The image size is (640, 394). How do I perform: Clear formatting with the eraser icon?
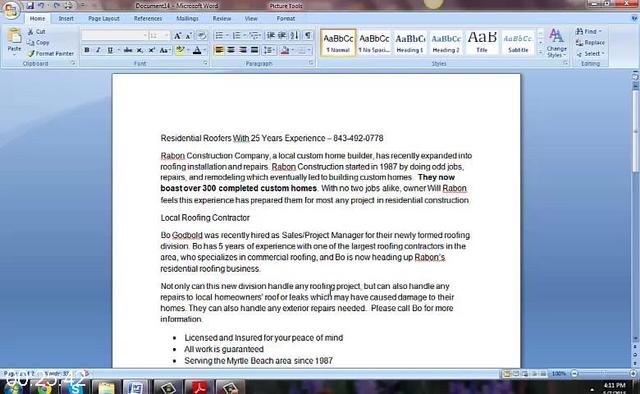[202, 36]
